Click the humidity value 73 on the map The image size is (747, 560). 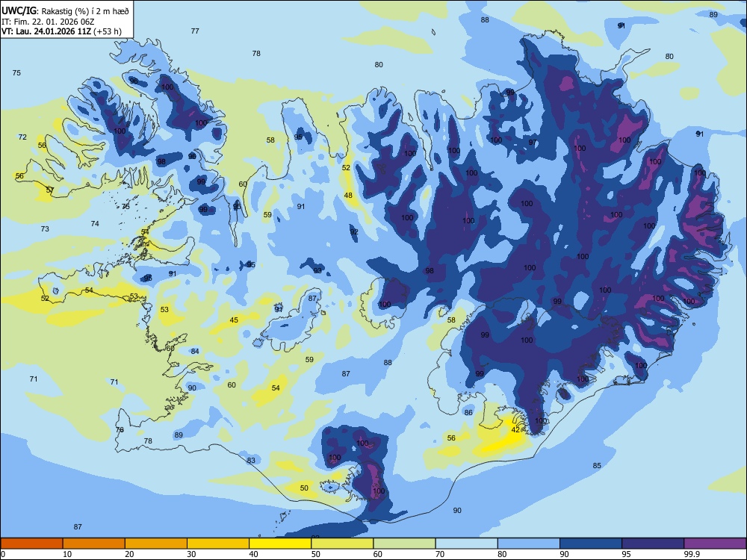pyautogui.click(x=45, y=229)
